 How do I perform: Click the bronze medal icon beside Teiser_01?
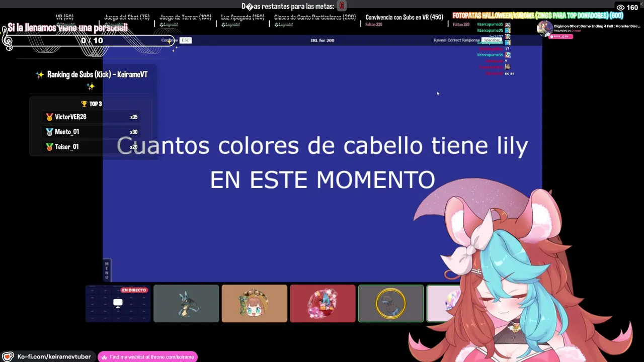pyautogui.click(x=49, y=147)
